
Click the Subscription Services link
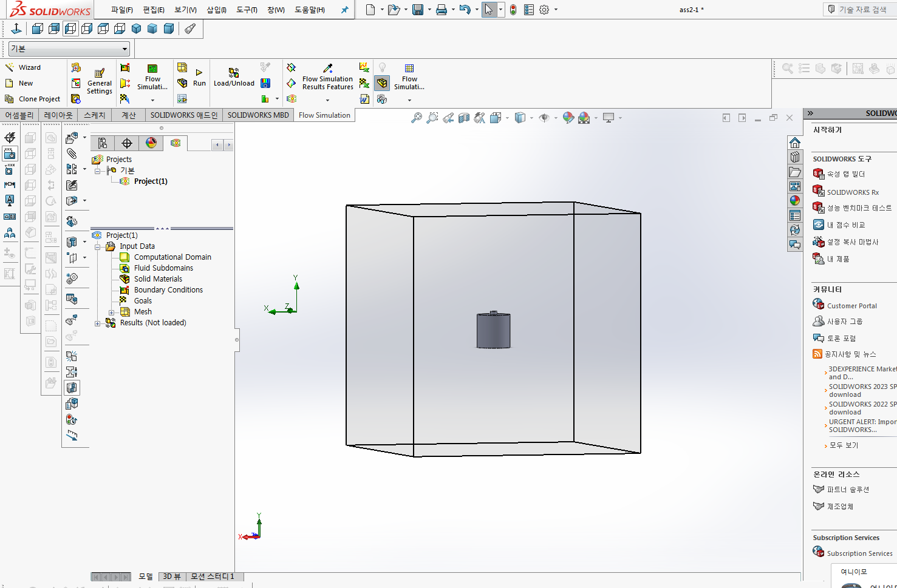coord(859,553)
